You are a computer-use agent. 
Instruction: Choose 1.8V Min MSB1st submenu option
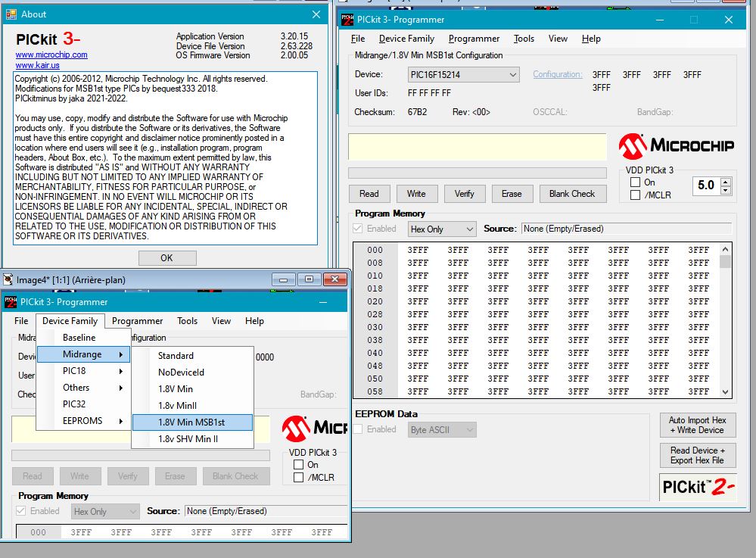(192, 422)
